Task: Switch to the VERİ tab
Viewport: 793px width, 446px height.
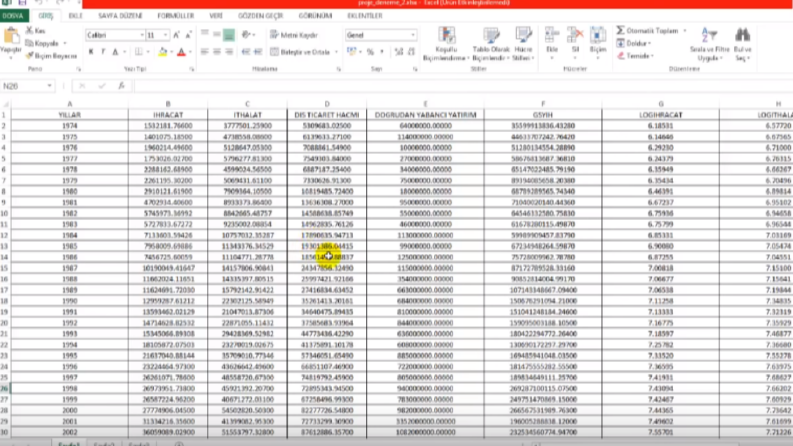Action: (x=216, y=16)
